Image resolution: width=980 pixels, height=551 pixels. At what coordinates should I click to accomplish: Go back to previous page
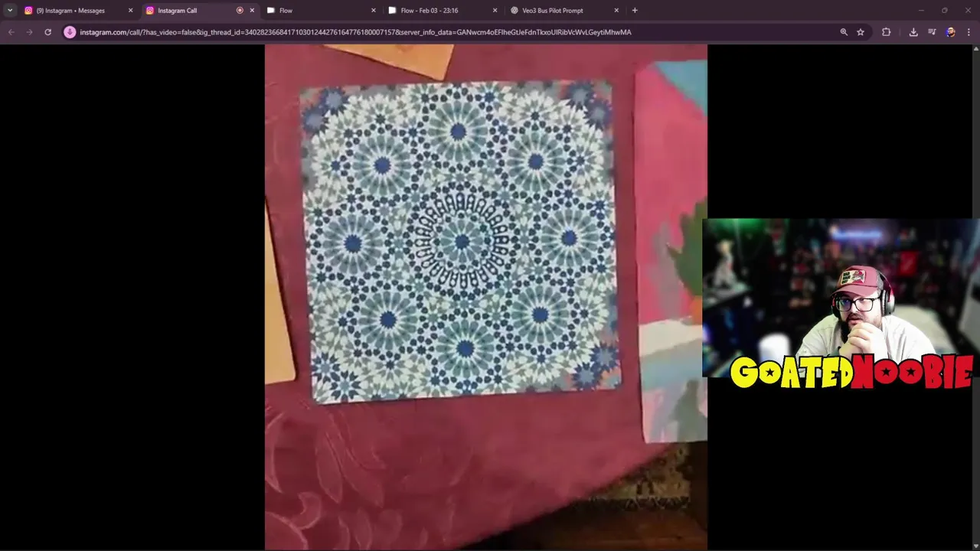11,32
